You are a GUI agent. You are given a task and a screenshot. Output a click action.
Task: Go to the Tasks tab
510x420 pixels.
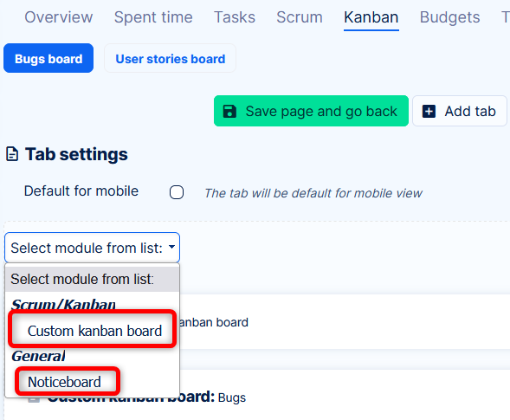pos(235,17)
